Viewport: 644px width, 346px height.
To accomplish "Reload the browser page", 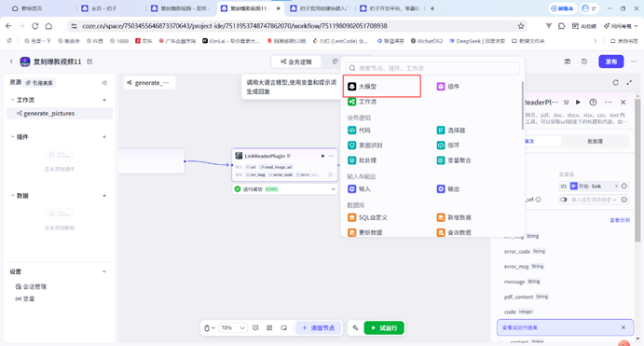I will (34, 26).
